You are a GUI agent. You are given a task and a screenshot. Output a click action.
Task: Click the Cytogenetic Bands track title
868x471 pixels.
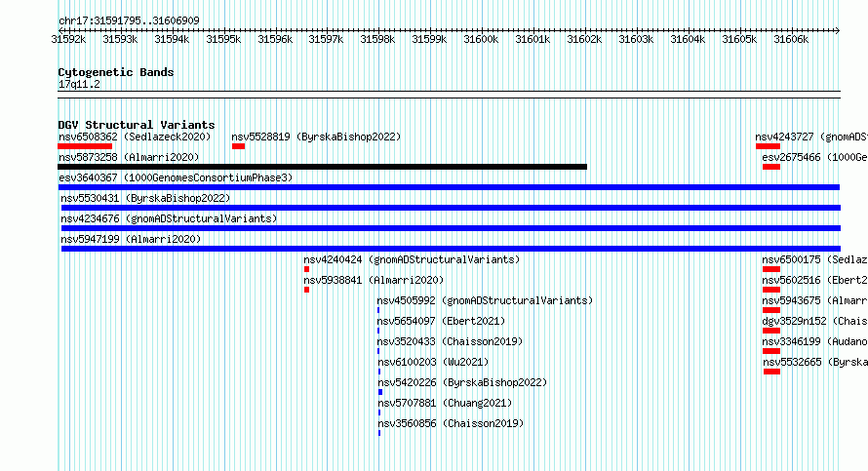(116, 72)
